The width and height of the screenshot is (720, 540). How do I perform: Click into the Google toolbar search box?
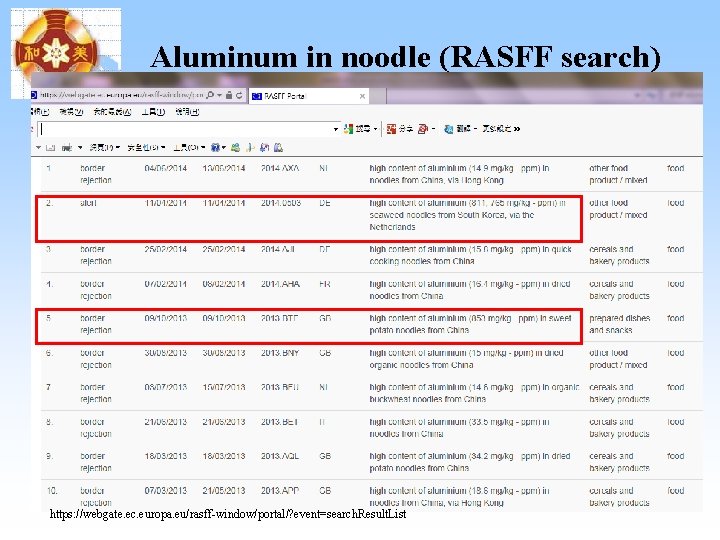185,129
